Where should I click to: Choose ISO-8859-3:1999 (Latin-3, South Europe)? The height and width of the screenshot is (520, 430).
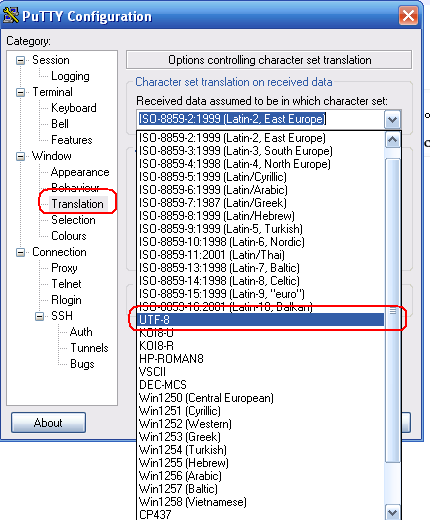(x=261, y=151)
